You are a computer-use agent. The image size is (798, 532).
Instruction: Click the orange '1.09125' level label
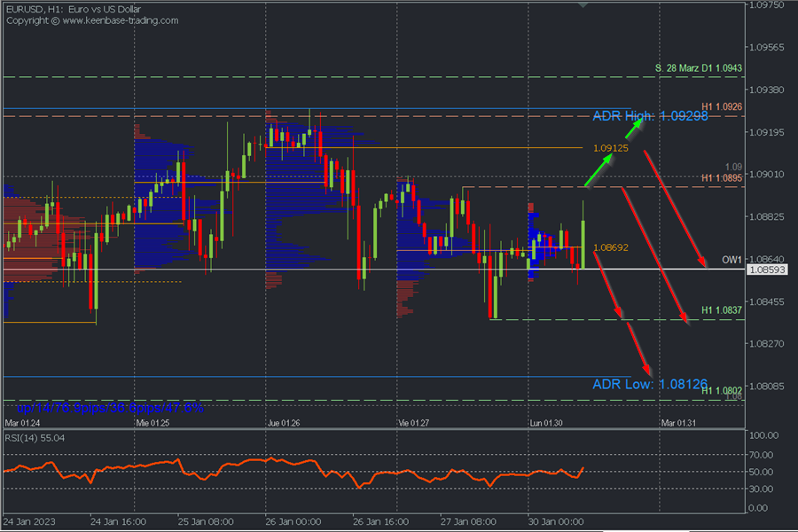click(x=611, y=148)
